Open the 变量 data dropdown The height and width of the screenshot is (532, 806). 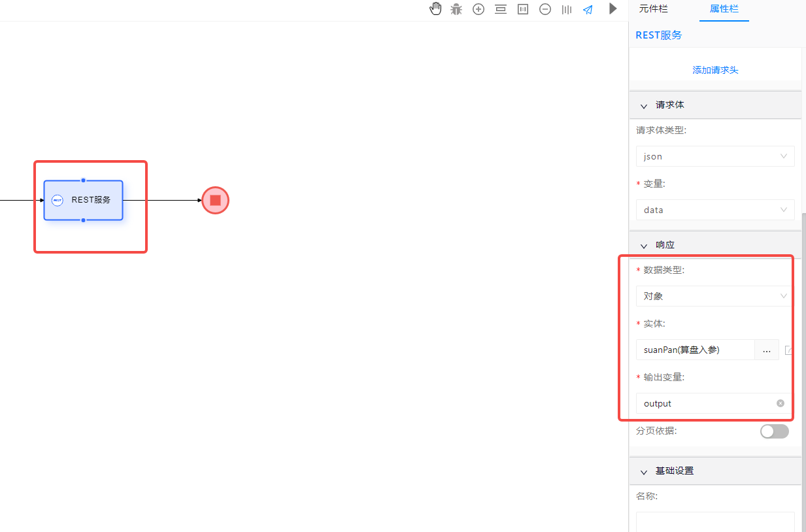tap(715, 210)
